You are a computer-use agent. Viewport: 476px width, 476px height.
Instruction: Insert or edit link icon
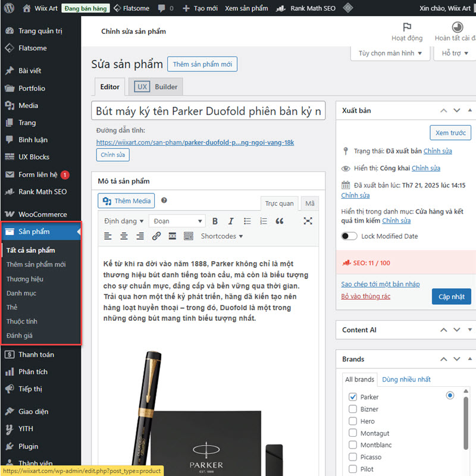[x=156, y=236]
